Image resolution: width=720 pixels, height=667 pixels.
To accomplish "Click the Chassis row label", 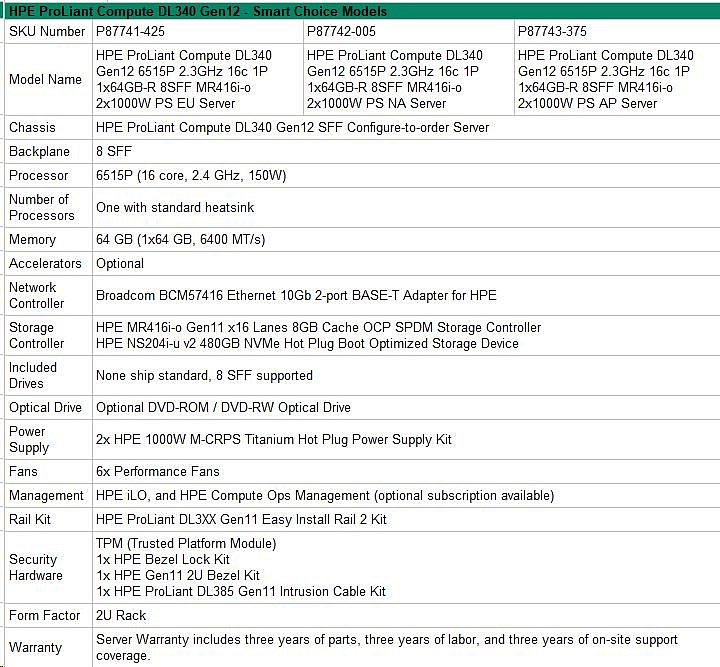I will pyautogui.click(x=32, y=127).
